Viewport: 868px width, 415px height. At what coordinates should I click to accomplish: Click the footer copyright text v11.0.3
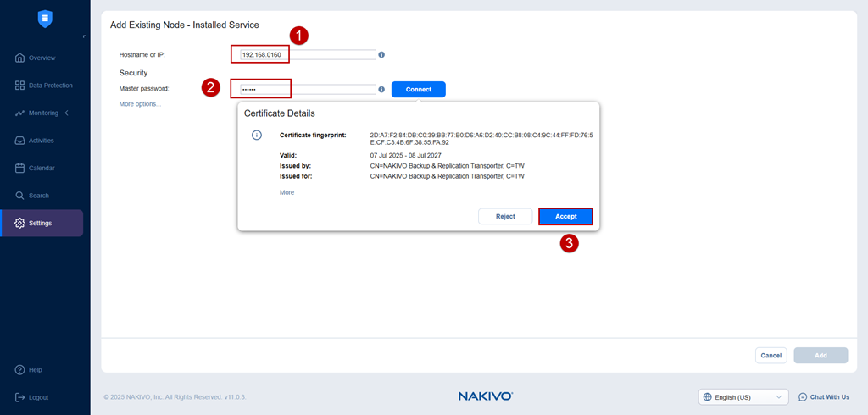click(x=175, y=397)
